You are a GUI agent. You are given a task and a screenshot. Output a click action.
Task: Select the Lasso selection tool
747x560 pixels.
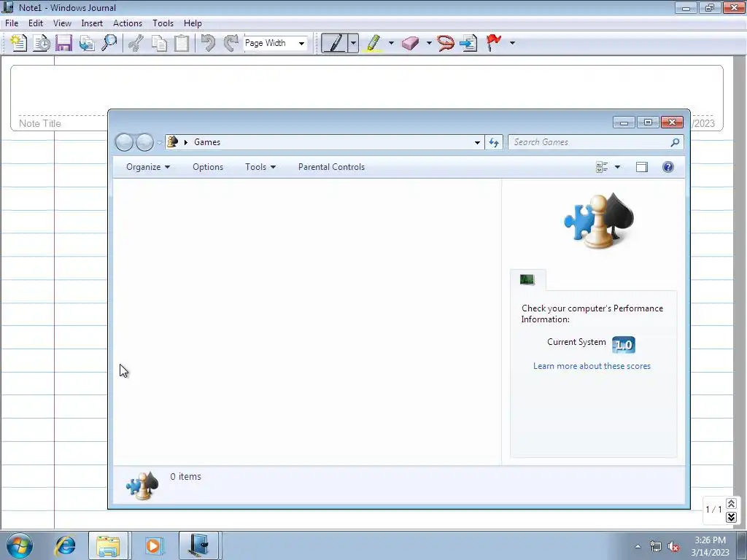click(446, 43)
